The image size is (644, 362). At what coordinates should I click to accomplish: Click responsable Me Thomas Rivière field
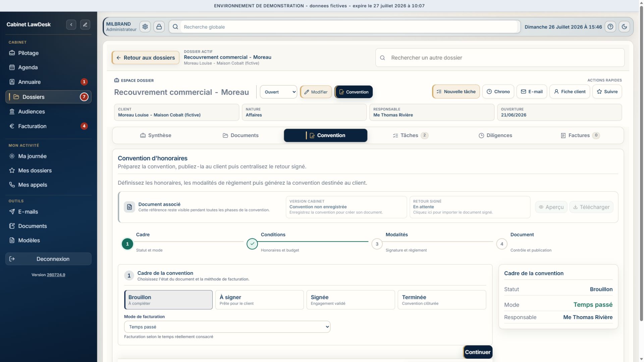coord(432,112)
